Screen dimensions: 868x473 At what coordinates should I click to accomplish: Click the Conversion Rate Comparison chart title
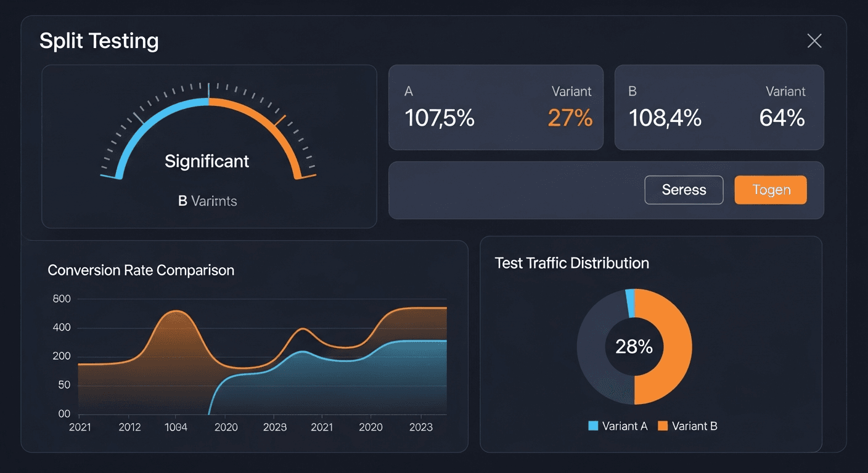coord(141,270)
